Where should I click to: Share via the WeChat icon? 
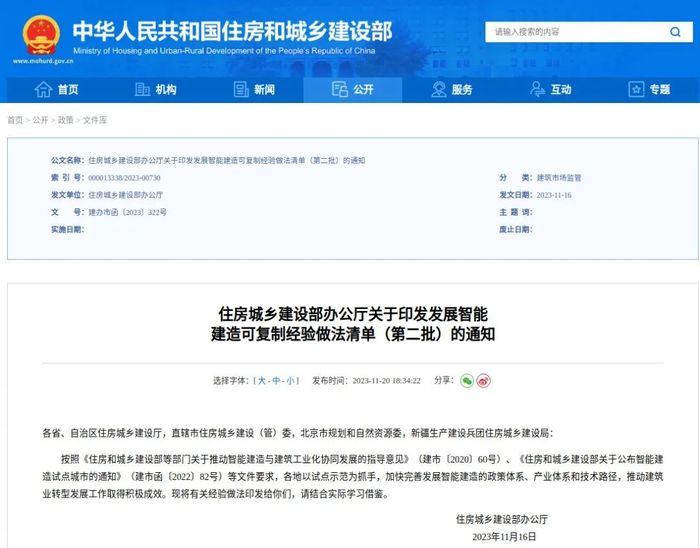click(467, 381)
